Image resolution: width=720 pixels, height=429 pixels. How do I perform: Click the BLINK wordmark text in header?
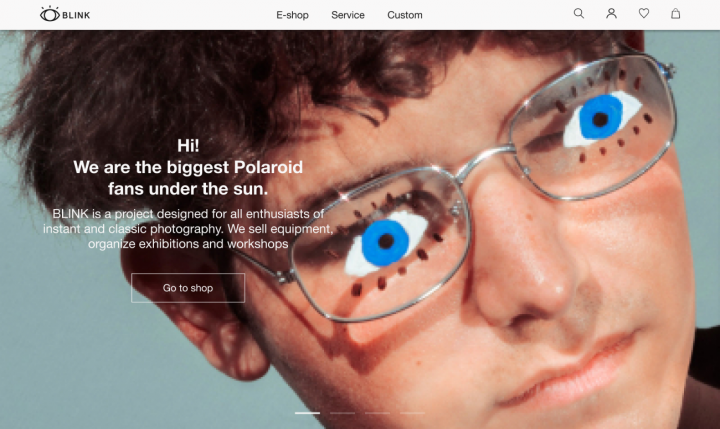[76, 15]
